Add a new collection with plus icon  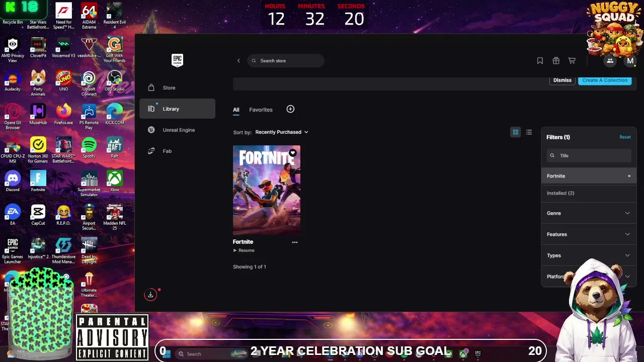290,109
